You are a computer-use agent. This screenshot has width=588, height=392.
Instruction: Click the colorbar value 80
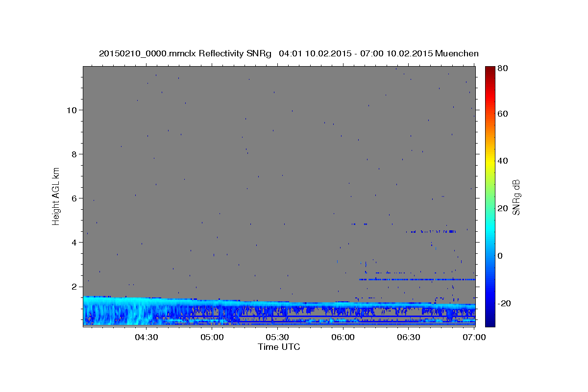[x=502, y=69]
